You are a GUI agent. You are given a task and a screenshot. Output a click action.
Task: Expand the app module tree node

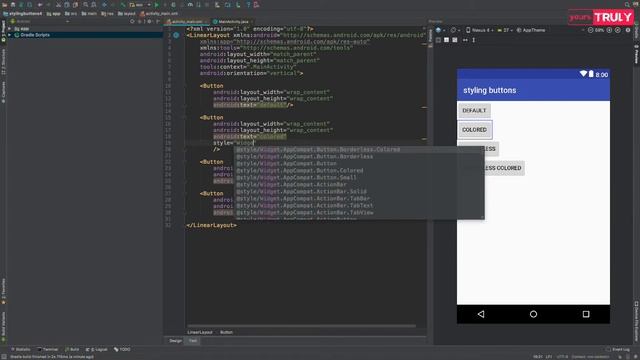(x=9, y=29)
